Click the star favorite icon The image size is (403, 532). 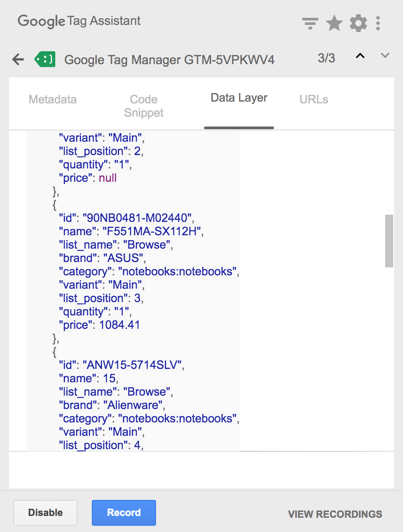tap(334, 23)
